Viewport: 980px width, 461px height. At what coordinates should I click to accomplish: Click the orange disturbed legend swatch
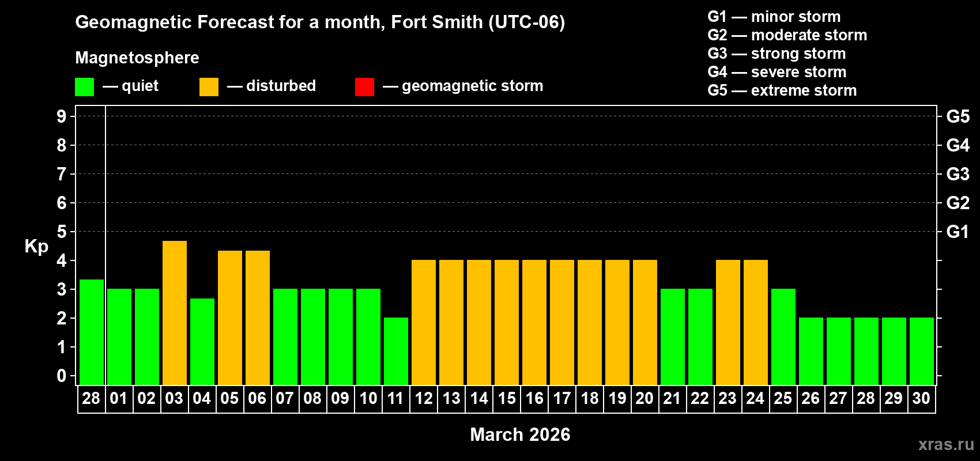point(209,87)
